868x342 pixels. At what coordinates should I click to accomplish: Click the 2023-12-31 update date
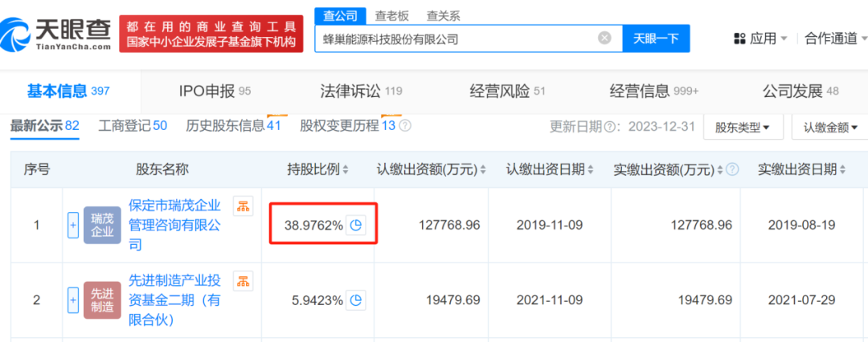(661, 127)
